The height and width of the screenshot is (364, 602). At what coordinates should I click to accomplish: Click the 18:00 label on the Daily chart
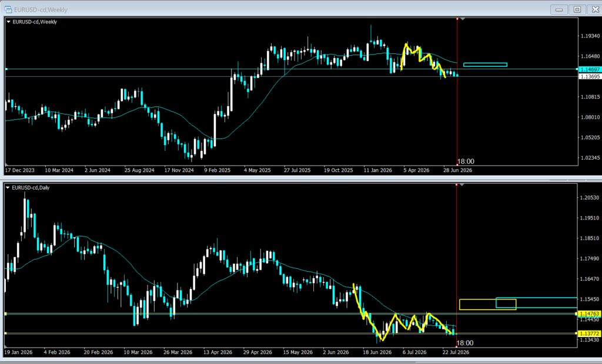(x=465, y=343)
